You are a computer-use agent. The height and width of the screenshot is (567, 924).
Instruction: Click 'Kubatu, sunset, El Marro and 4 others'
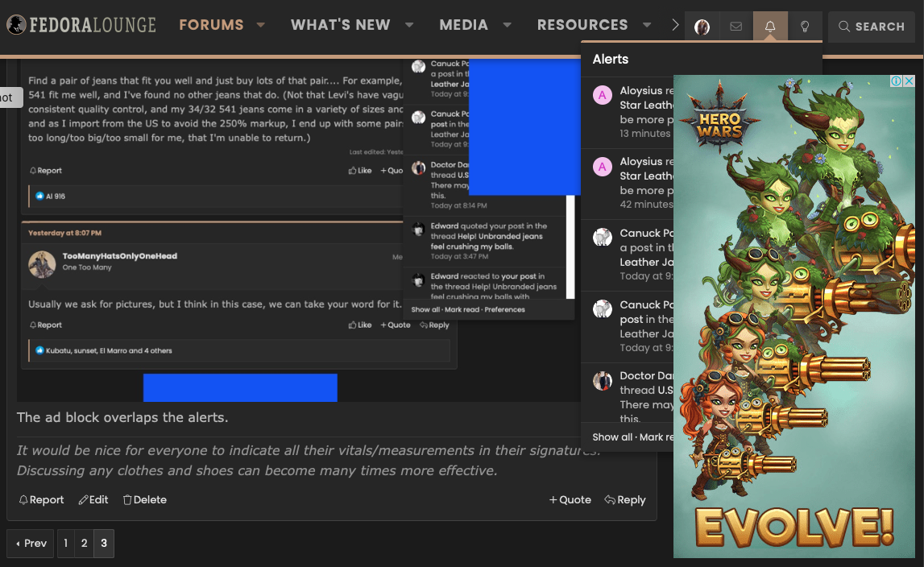coord(109,350)
